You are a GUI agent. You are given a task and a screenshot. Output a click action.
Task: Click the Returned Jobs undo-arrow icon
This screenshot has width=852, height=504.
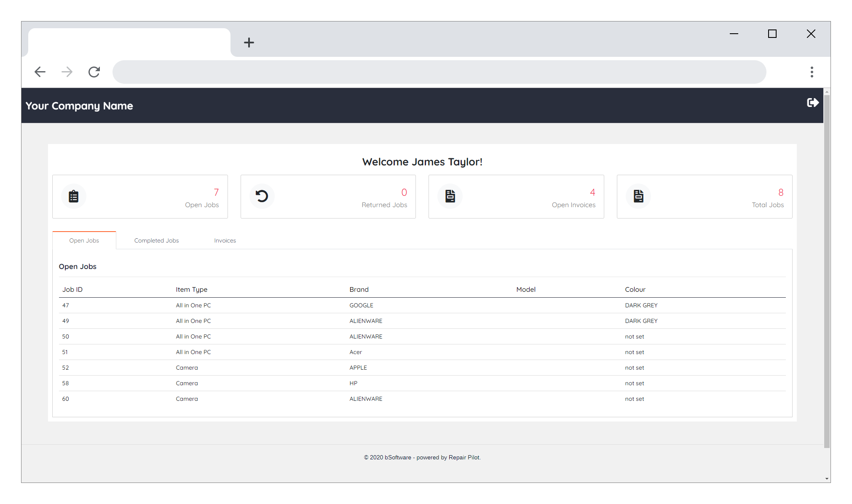point(262,196)
